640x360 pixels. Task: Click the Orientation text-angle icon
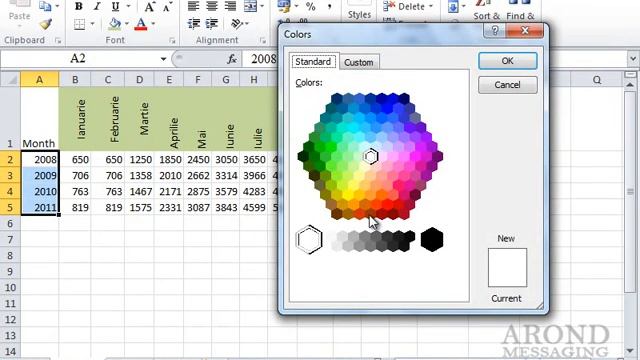click(237, 24)
